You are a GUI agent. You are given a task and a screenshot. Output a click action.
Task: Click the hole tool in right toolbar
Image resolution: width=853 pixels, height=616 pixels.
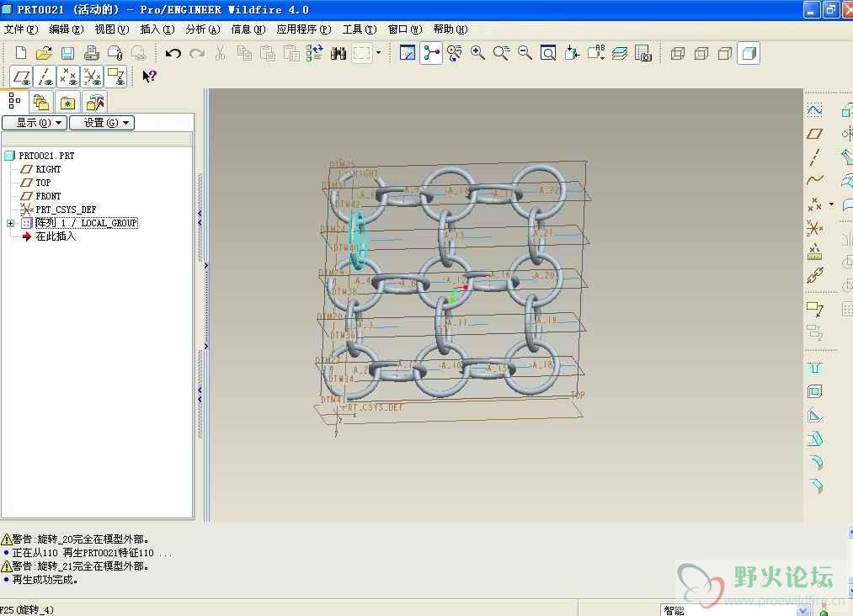(x=814, y=368)
